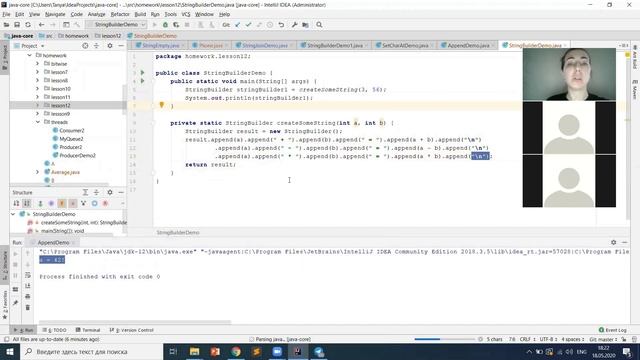Click the Synchronize refresh toolbar icon
Image resolution: width=640 pixels, height=360 pixels.
coord(28,25)
